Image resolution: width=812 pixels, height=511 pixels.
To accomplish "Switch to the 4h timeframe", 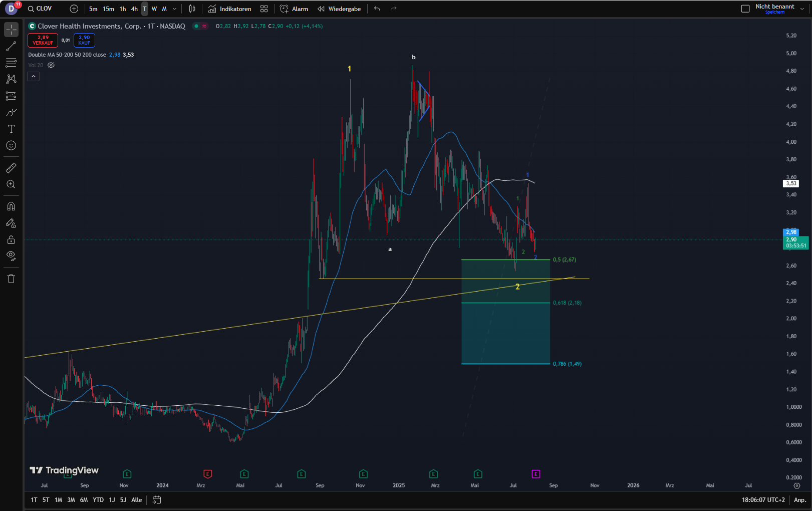I will pyautogui.click(x=134, y=9).
